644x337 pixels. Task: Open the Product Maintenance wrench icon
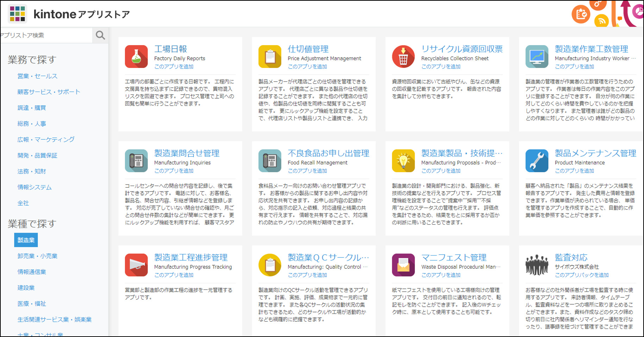pos(537,161)
